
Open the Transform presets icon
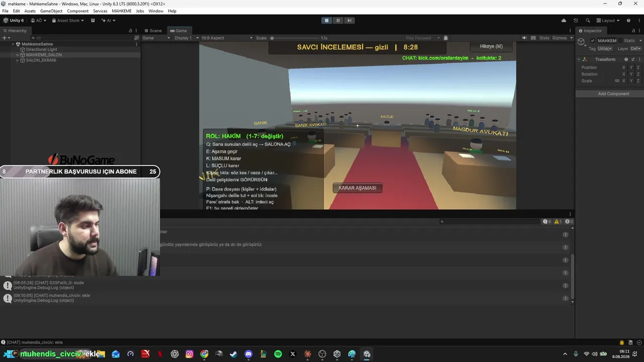click(632, 59)
